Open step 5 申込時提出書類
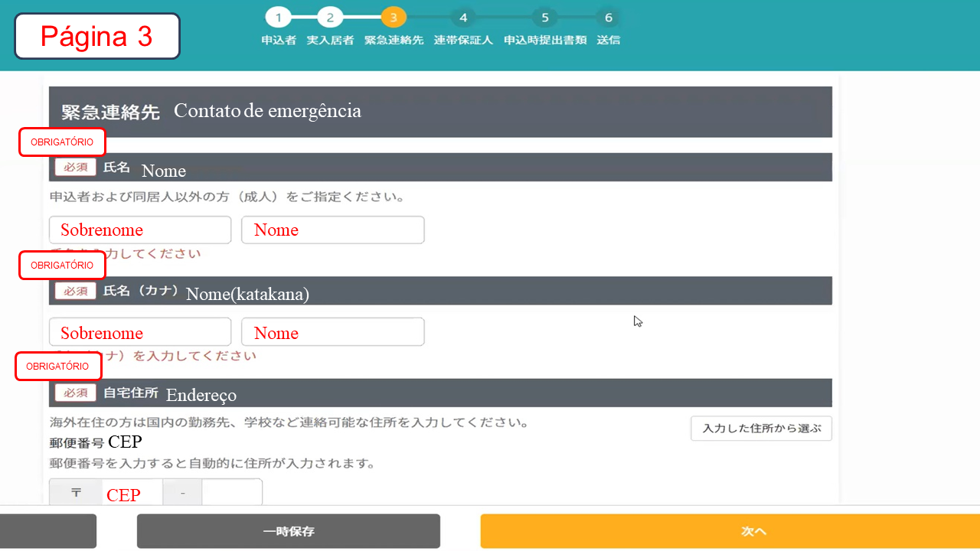 click(x=544, y=18)
